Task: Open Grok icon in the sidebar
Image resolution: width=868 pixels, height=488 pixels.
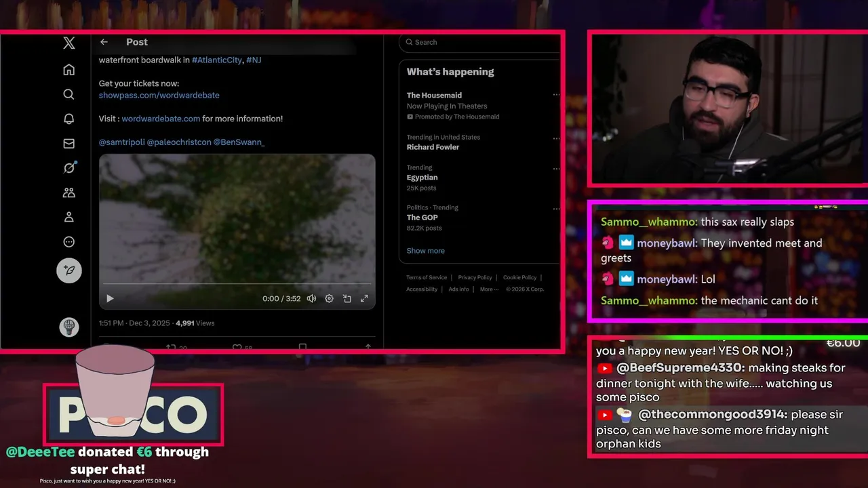Action: (x=69, y=167)
